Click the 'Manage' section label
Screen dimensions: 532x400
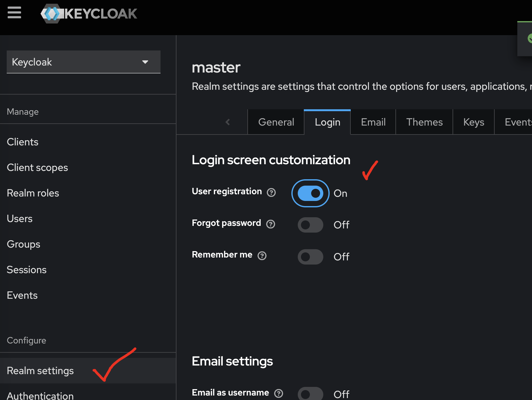click(x=23, y=112)
